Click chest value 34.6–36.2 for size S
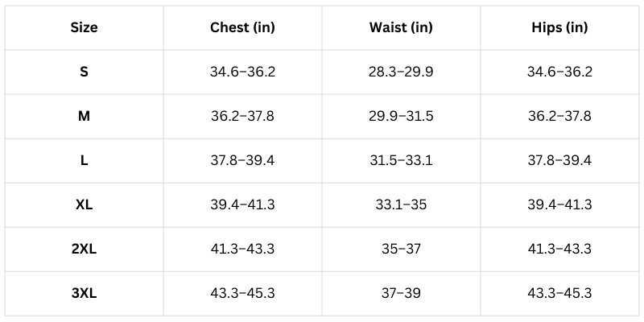The height and width of the screenshot is (322, 644). point(242,72)
